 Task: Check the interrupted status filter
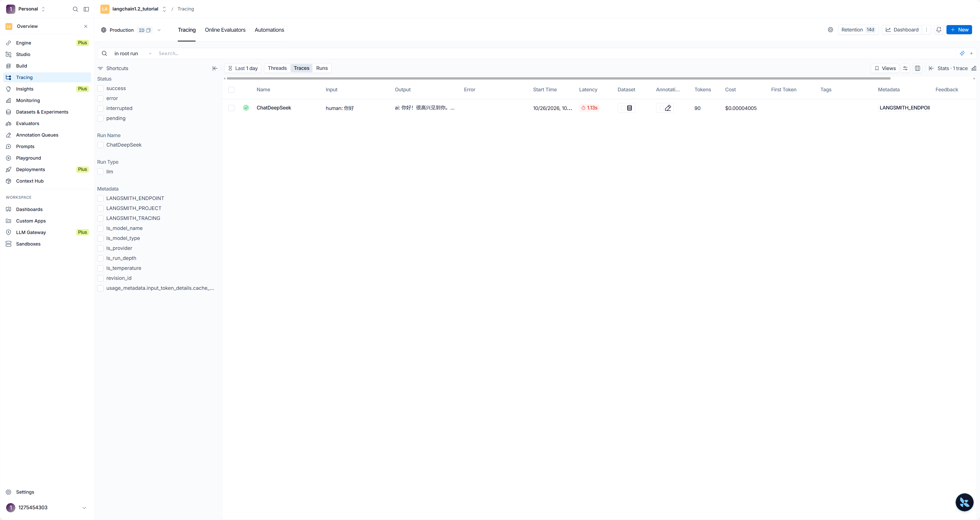coord(100,108)
